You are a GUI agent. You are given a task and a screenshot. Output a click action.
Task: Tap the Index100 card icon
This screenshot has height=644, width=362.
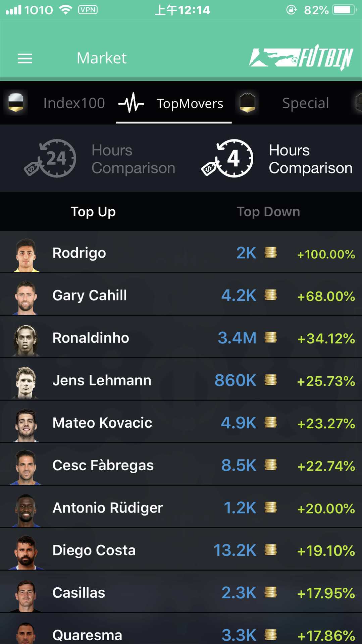pyautogui.click(x=16, y=103)
